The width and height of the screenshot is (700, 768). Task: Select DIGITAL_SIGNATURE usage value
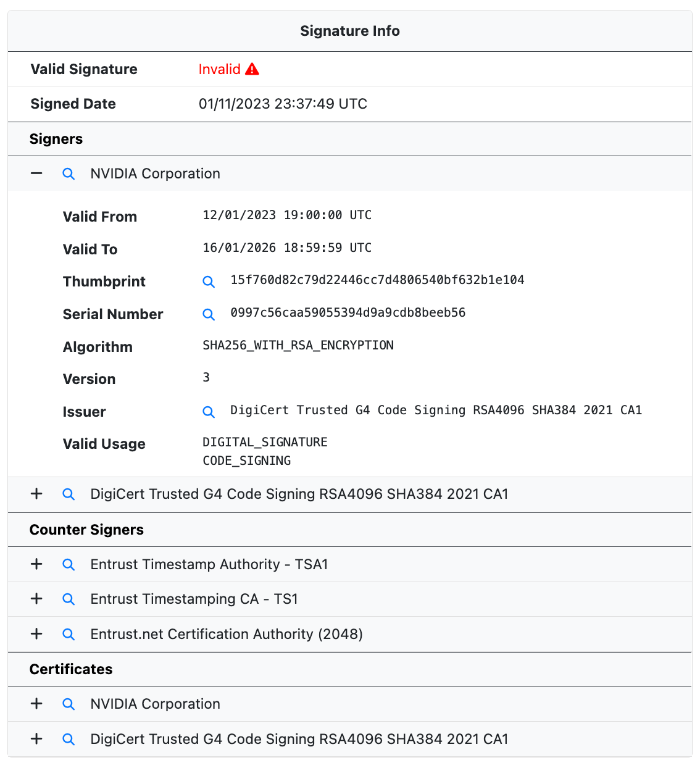(x=265, y=442)
